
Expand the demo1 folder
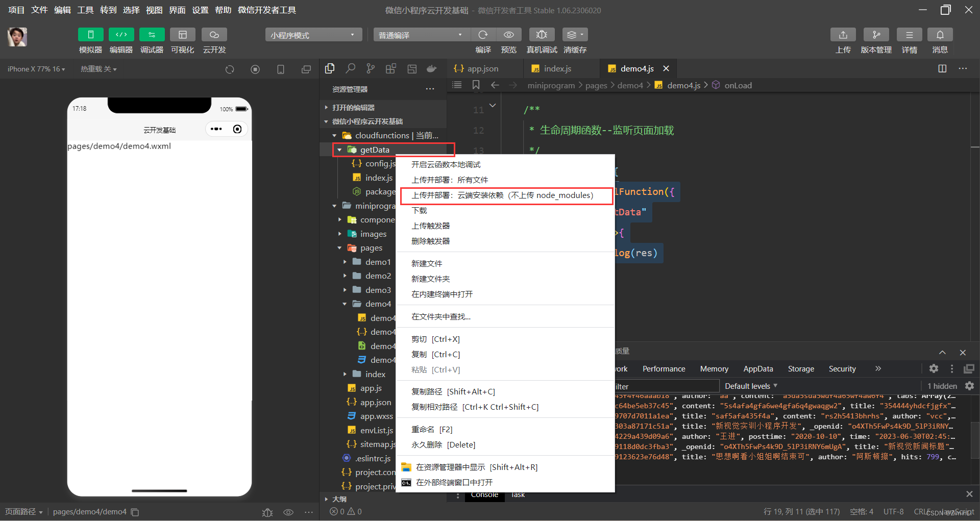[345, 262]
